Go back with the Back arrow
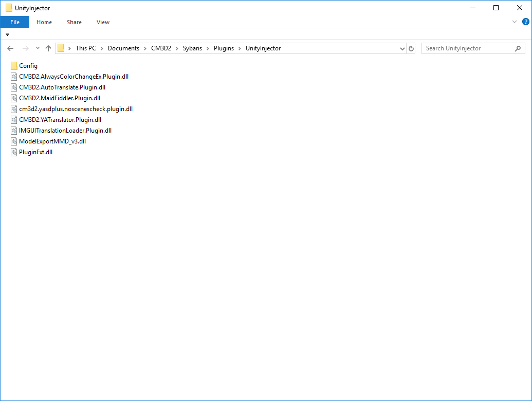532x401 pixels. coord(10,48)
